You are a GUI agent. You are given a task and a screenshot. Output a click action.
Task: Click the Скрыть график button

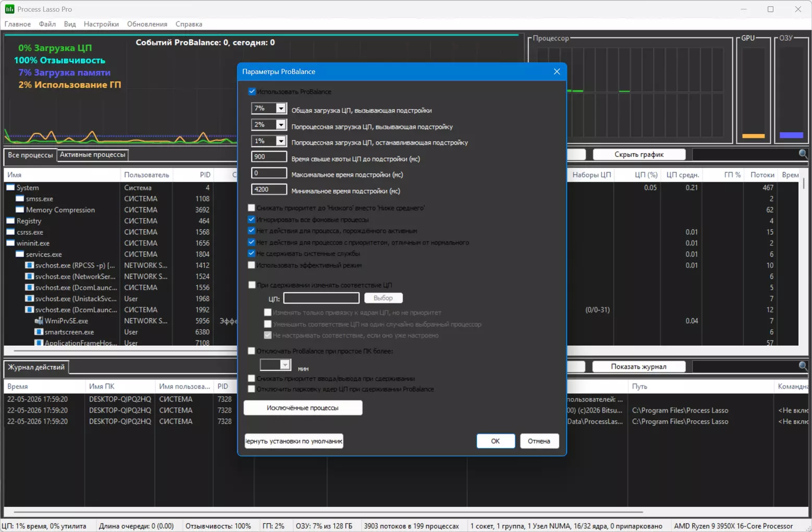pos(639,154)
